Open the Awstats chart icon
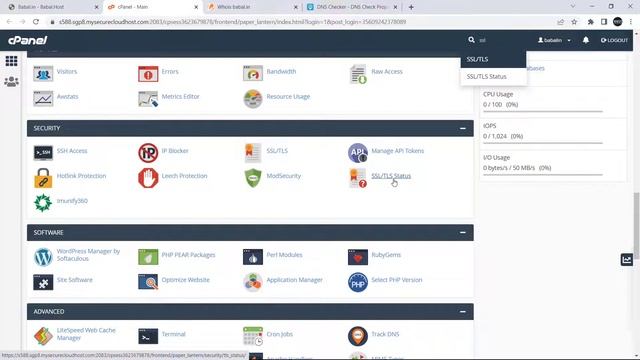 pos(43,99)
